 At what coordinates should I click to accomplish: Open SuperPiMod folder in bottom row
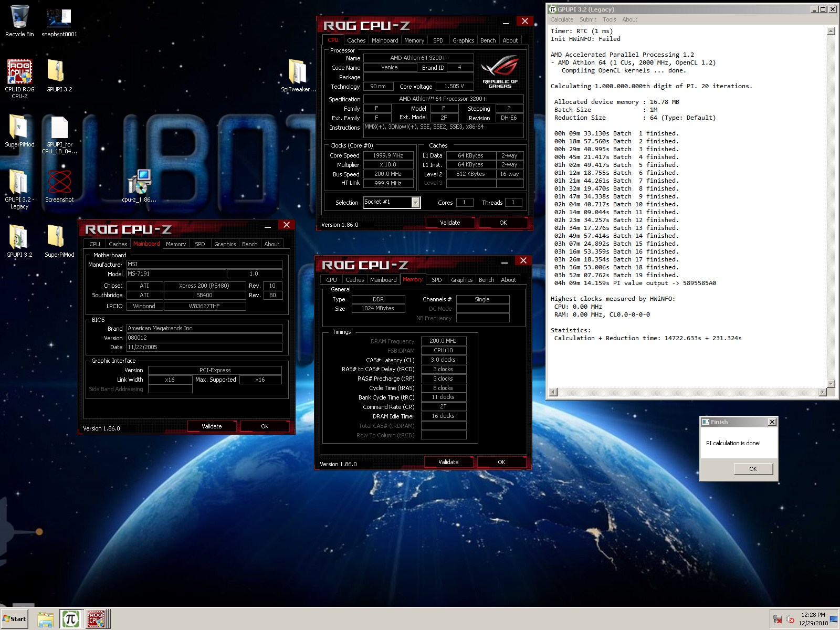[59, 241]
